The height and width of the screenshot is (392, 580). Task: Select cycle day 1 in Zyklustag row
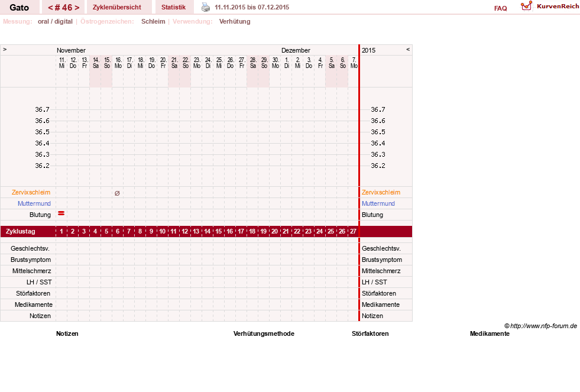click(x=61, y=232)
